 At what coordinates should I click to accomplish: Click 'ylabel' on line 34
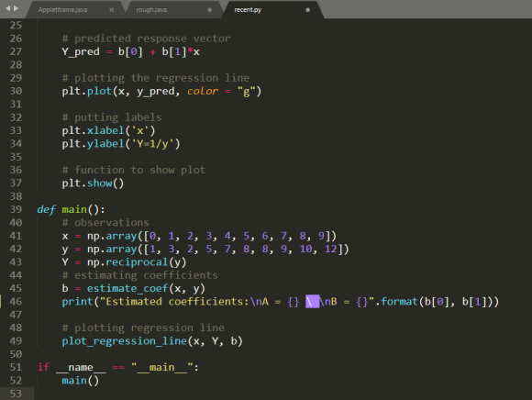(x=105, y=144)
